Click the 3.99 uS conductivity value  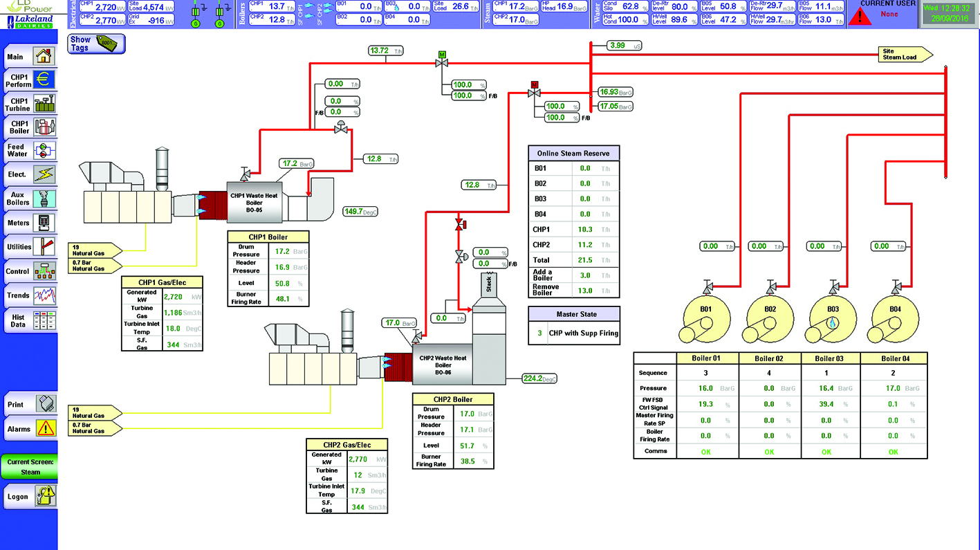click(626, 45)
